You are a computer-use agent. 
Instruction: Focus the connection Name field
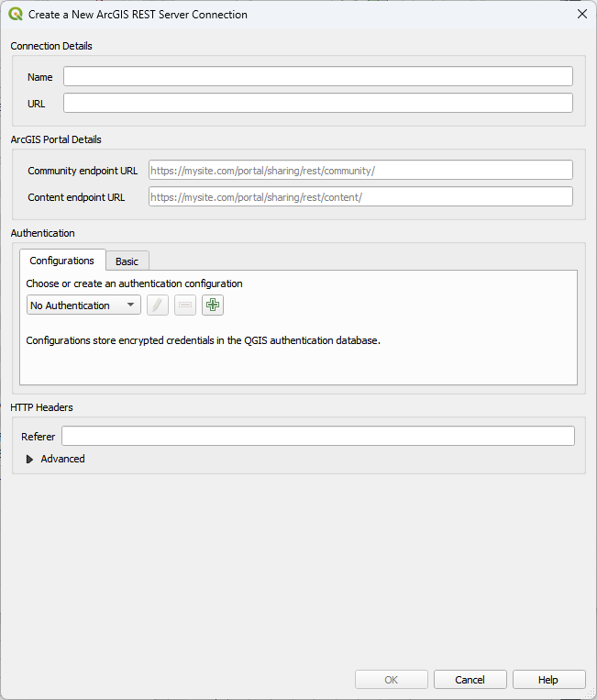point(317,76)
